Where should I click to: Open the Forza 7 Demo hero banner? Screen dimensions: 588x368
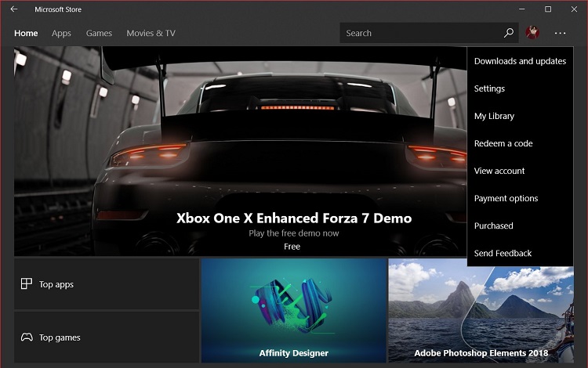241,151
